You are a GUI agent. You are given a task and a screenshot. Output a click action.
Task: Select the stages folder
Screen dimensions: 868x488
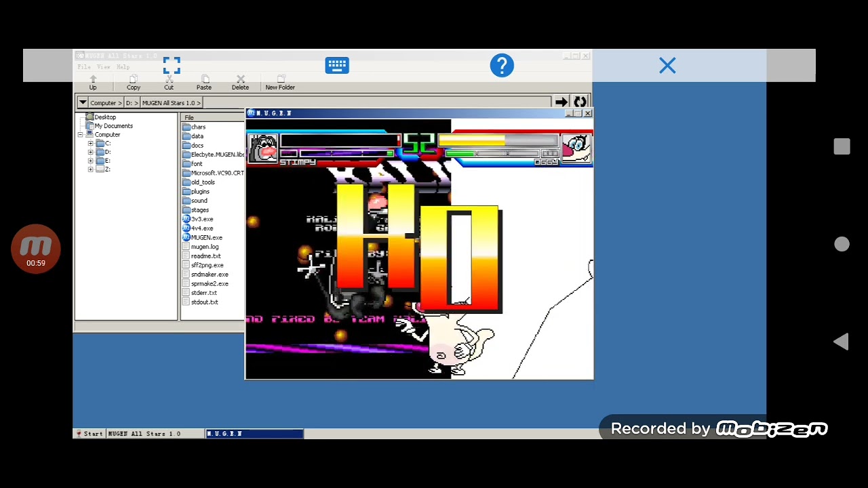(x=196, y=210)
